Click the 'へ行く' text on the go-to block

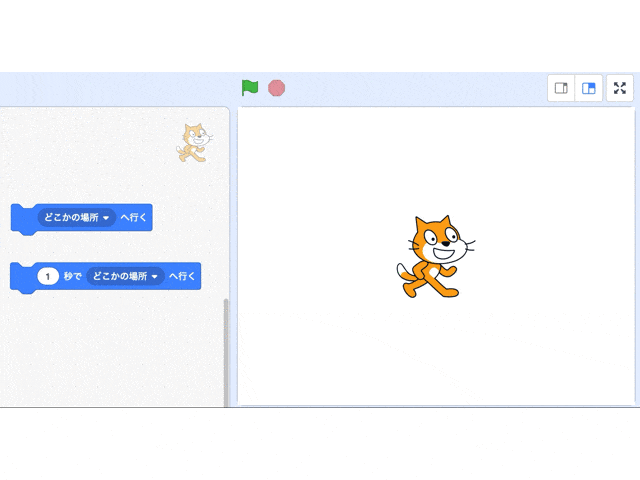coord(133,218)
